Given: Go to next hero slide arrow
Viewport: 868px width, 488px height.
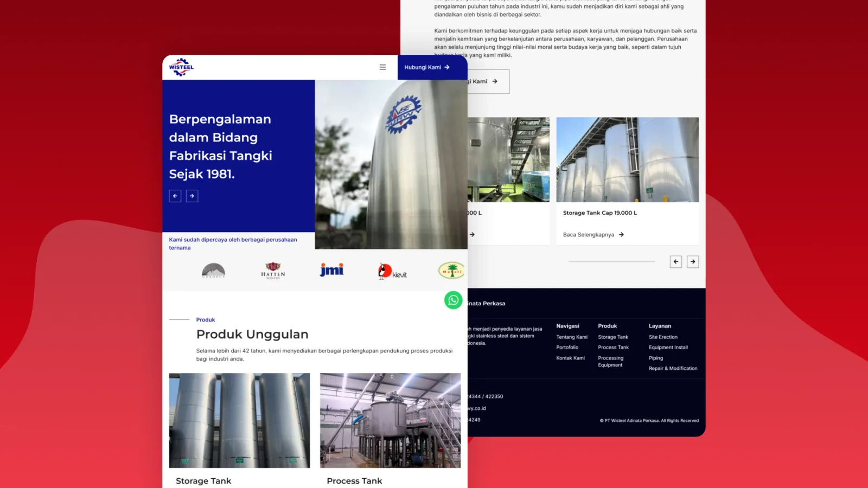Looking at the screenshot, I should 192,196.
